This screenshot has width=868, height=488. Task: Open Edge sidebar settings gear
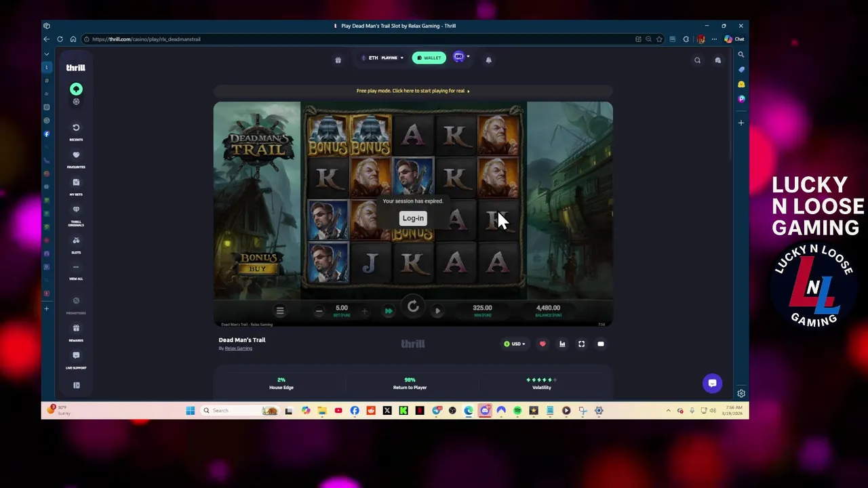pos(741,394)
